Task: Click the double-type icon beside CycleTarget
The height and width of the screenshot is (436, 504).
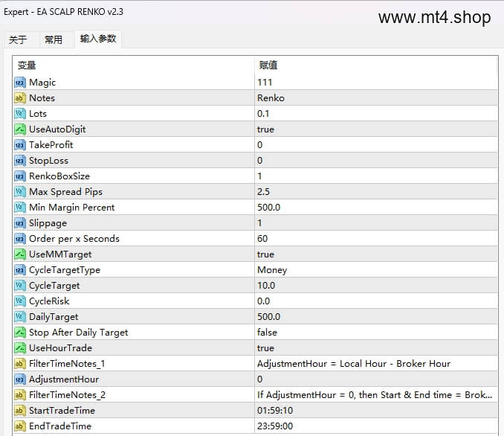Action: click(x=19, y=286)
